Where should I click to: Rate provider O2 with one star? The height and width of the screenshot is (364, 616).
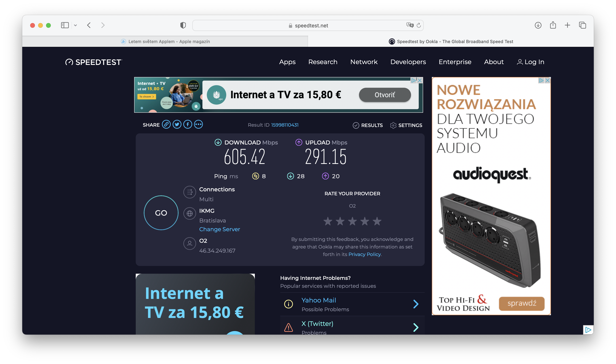328,221
